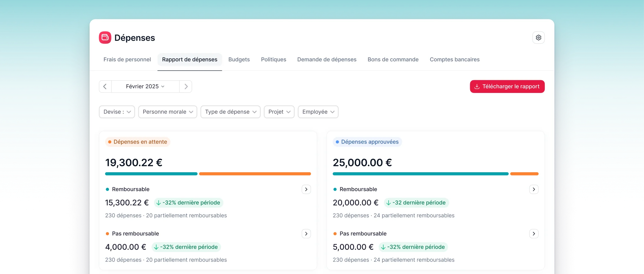
Task: Open the Projet filter dropdown
Action: click(x=279, y=112)
